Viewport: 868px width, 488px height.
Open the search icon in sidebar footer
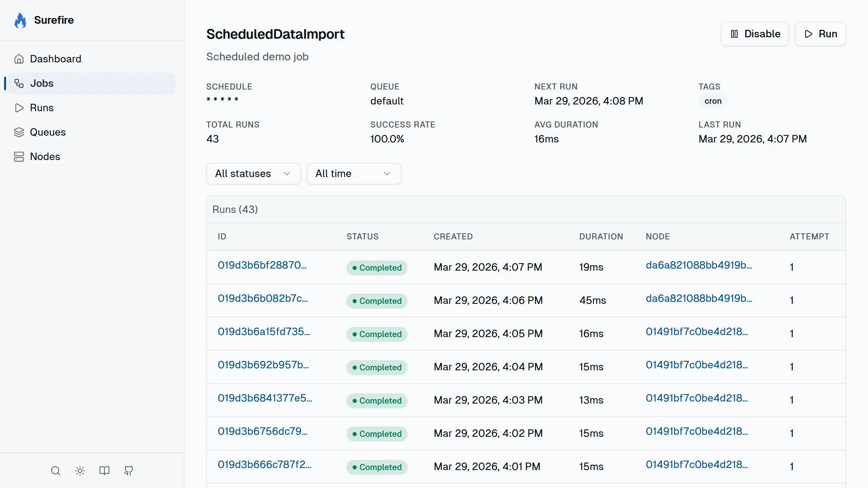pos(56,471)
